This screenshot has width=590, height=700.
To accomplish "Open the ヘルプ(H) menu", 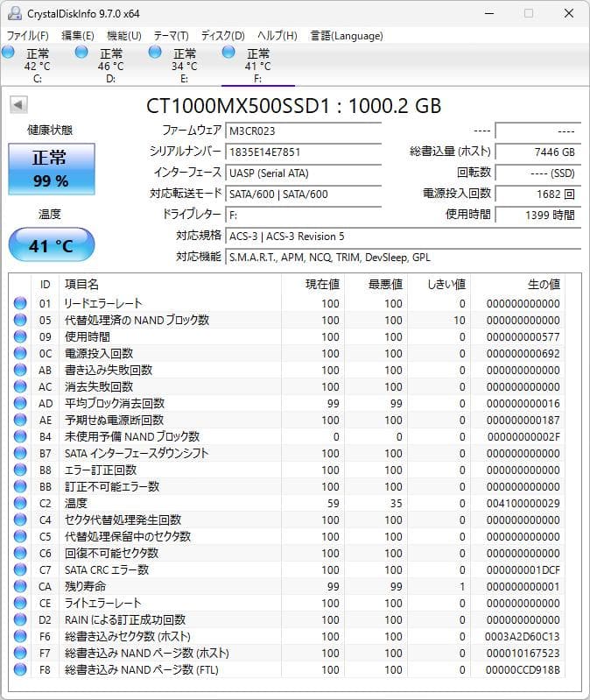I will pos(277,35).
